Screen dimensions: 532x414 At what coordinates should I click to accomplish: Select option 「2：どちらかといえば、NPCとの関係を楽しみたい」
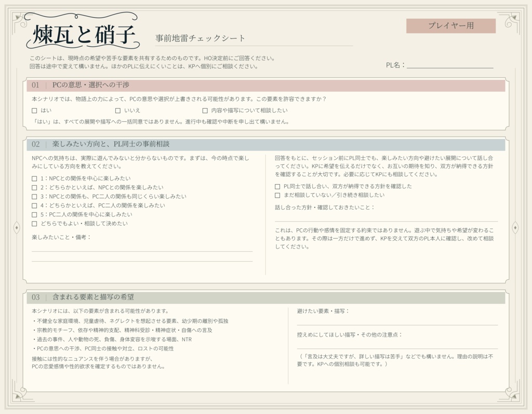coord(34,188)
